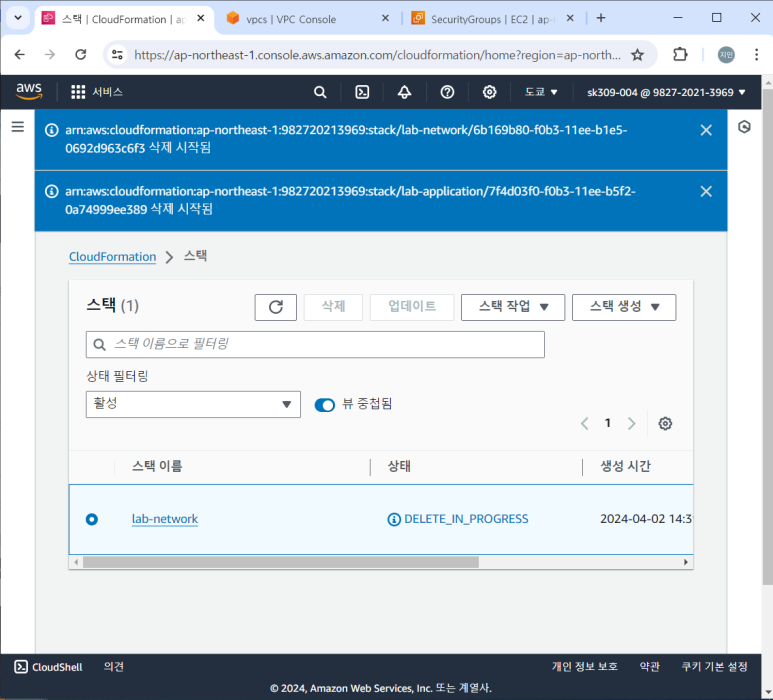
Task: Open the AWS home logo
Action: [29, 91]
